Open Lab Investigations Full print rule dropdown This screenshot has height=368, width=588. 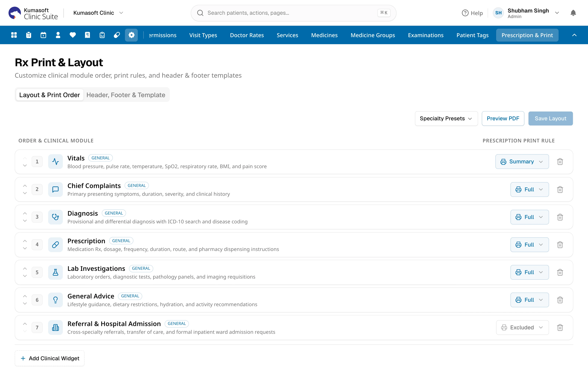pyautogui.click(x=529, y=272)
